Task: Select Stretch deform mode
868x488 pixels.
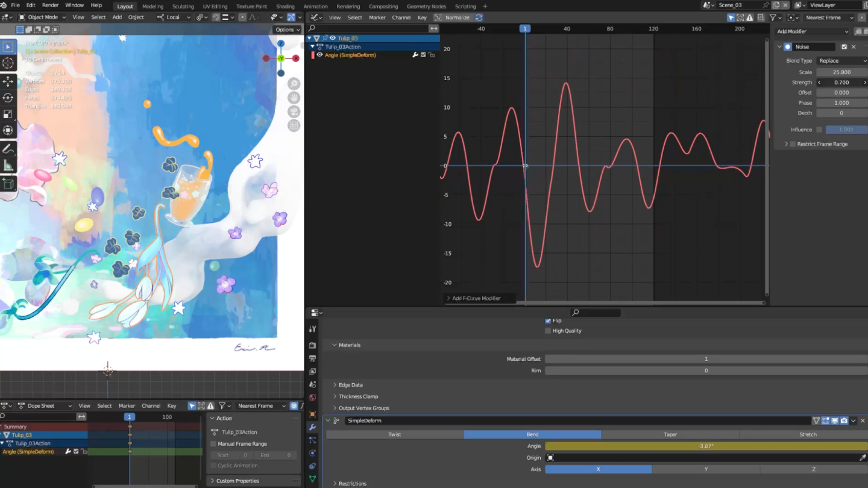Action: pyautogui.click(x=808, y=434)
